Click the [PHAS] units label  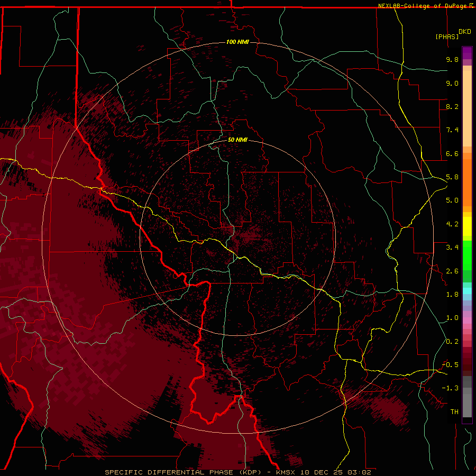(x=447, y=36)
